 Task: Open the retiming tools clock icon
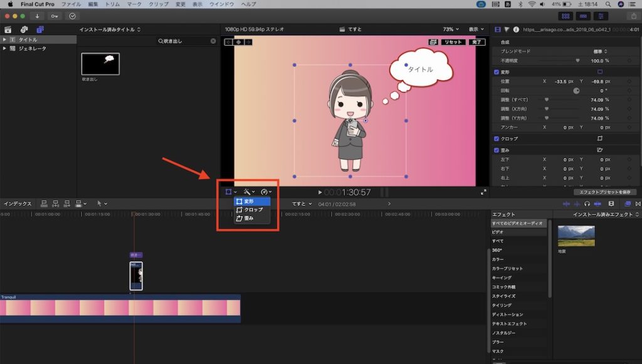(266, 191)
